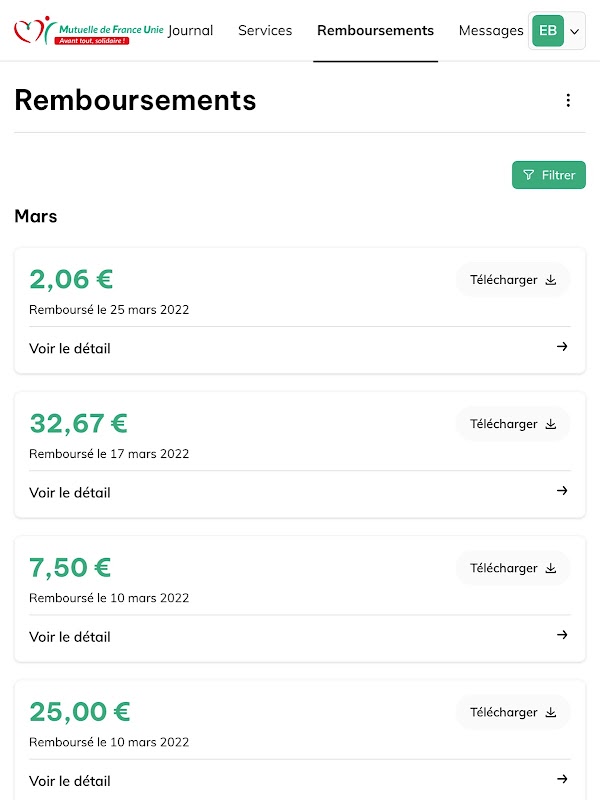The image size is (600, 800).
Task: View detail of the 7,50 € reimbursement
Action: tap(70, 637)
